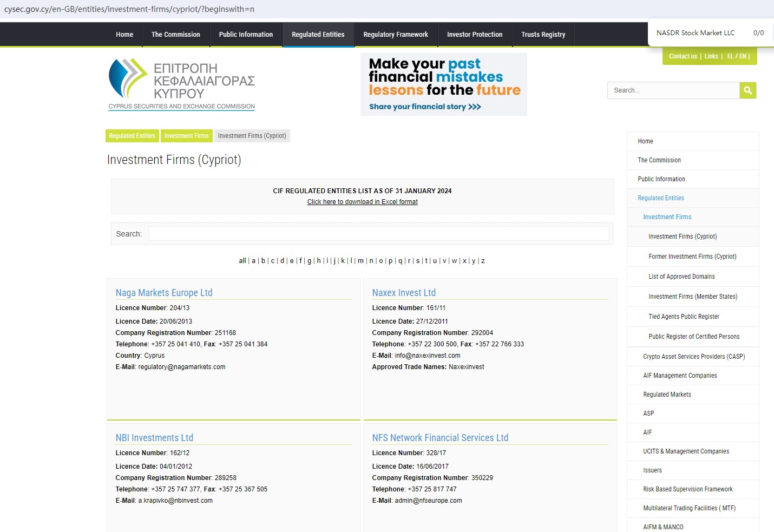774x532 pixels.
Task: Open the Investor Protection menu
Action: click(x=475, y=35)
